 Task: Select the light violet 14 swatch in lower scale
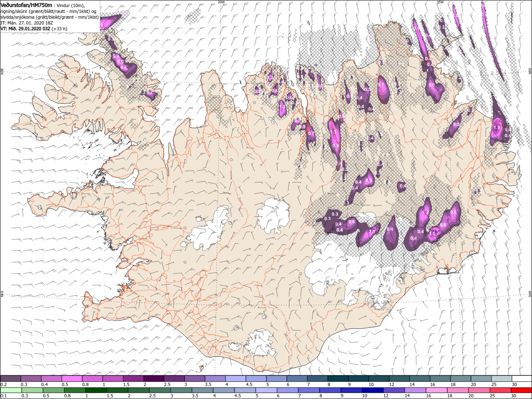coord(414,390)
